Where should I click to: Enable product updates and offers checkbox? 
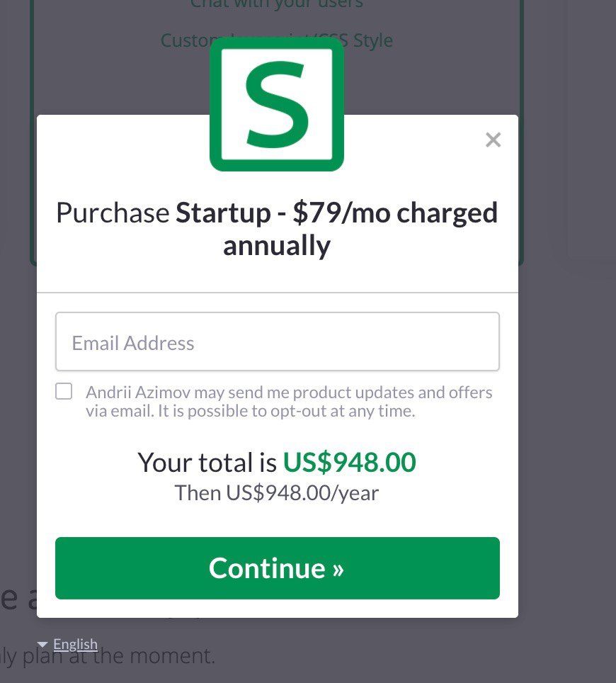coord(64,391)
